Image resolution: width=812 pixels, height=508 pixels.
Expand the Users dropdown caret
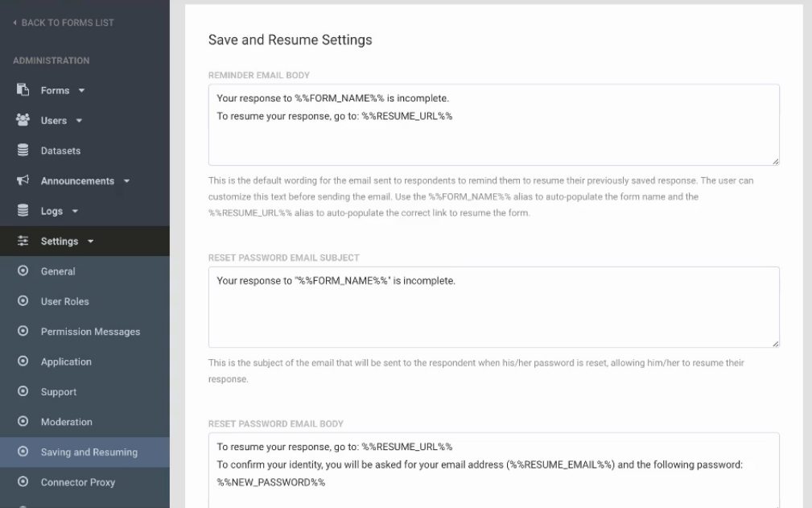point(79,121)
